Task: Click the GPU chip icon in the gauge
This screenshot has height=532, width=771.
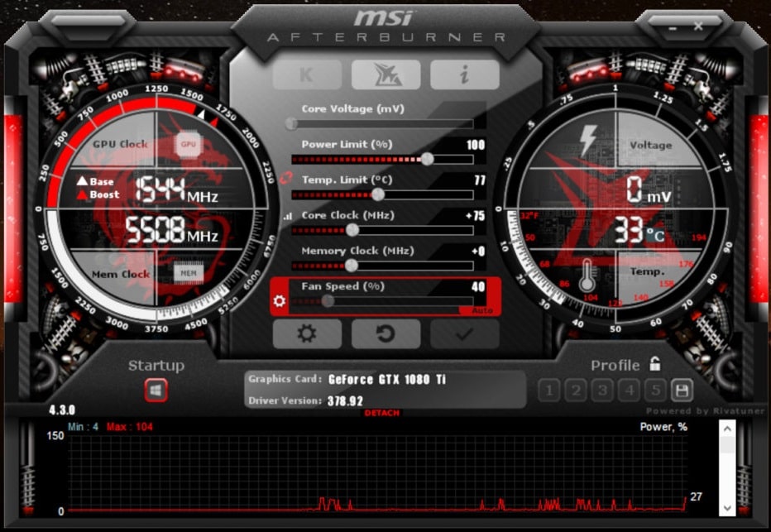Action: [189, 144]
